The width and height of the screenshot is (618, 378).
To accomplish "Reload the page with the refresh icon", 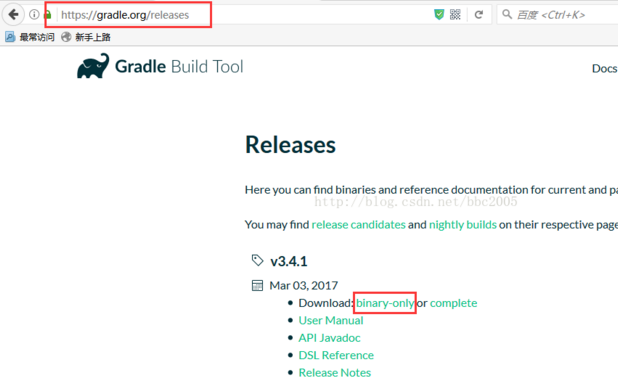I will coord(479,15).
